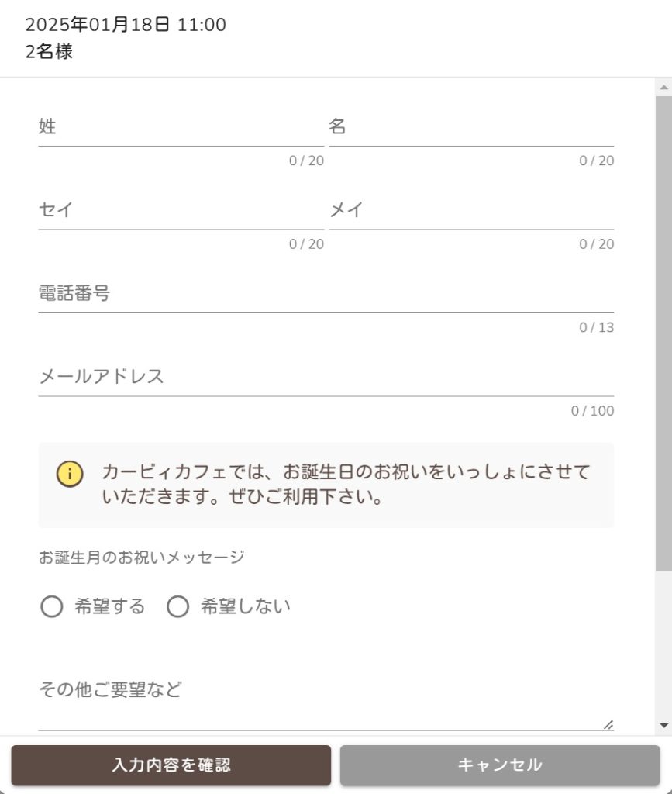Viewport: 672px width, 794px height.
Task: Click the vertical scrollbar thumb
Action: pyautogui.click(x=663, y=333)
